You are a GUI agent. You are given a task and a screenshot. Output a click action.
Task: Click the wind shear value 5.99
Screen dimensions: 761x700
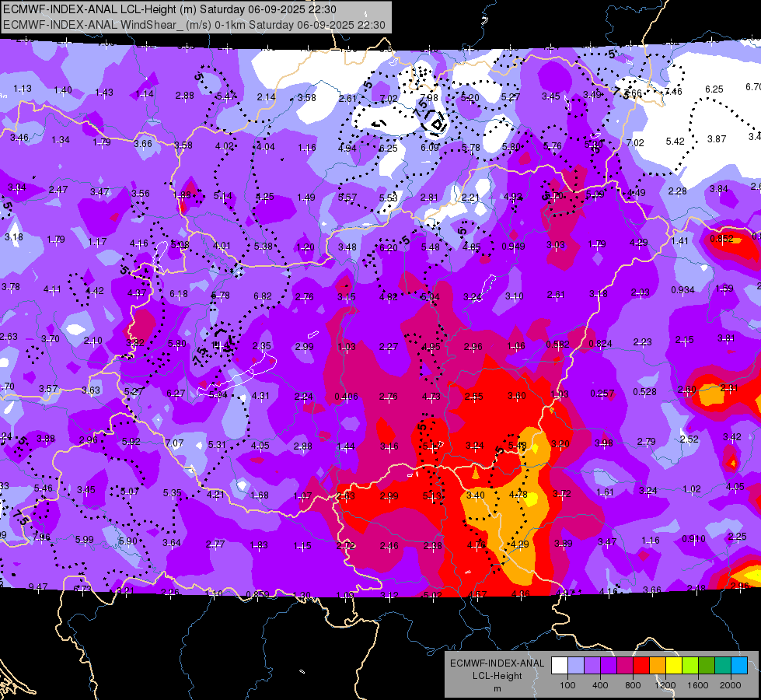pos(85,539)
